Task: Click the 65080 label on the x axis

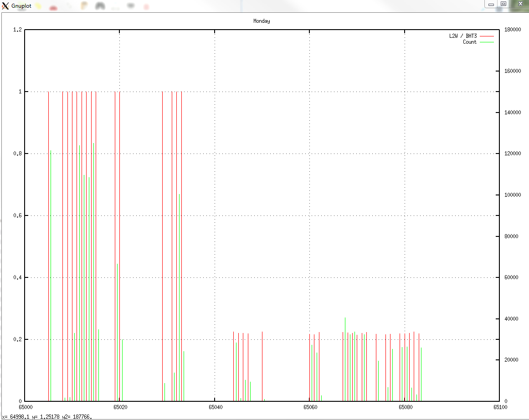Action: click(x=406, y=407)
